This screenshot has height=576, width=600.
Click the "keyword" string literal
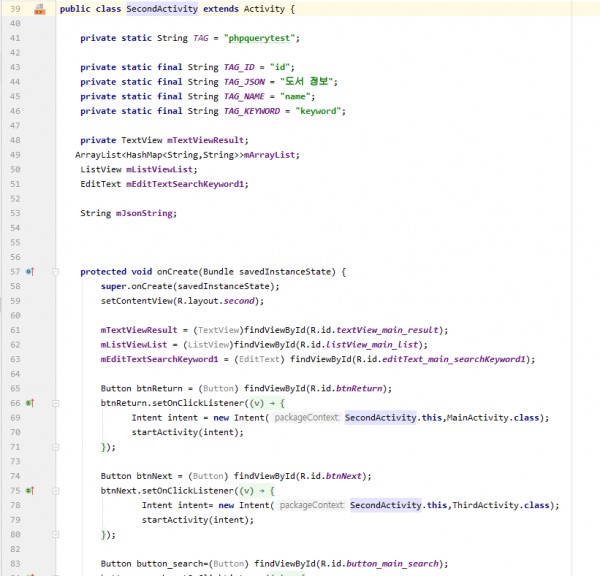point(318,111)
